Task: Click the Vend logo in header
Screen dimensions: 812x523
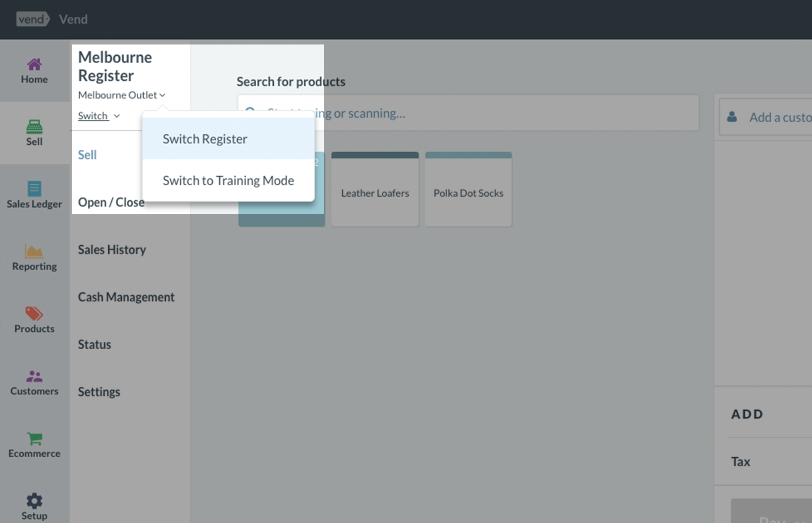Action: (x=32, y=19)
